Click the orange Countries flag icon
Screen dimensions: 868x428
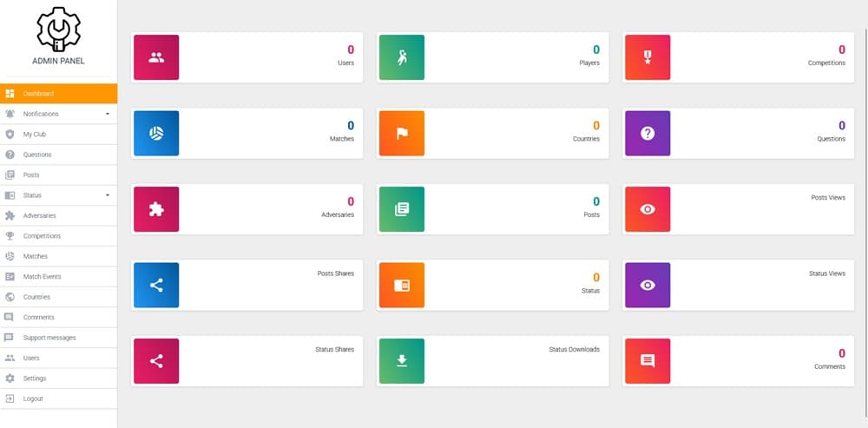tap(402, 134)
